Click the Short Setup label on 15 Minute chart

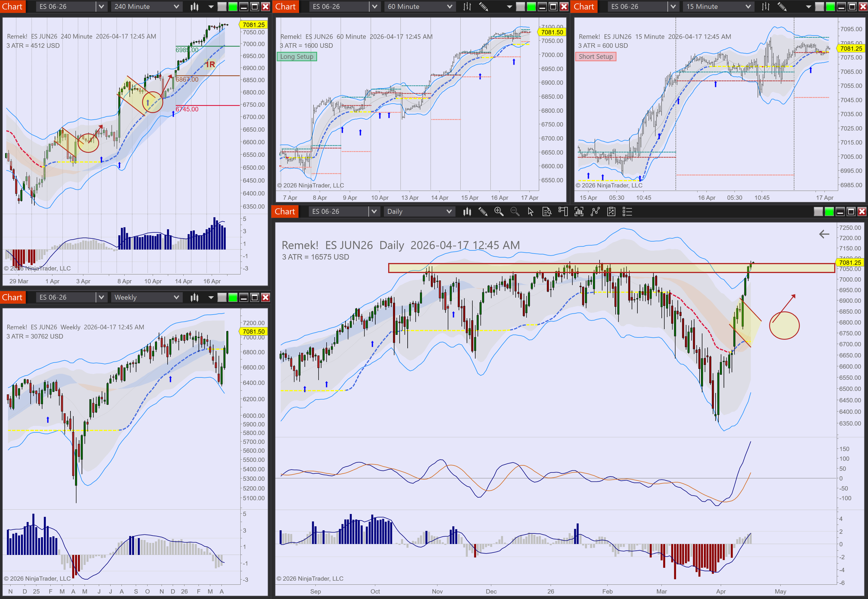pyautogui.click(x=595, y=57)
